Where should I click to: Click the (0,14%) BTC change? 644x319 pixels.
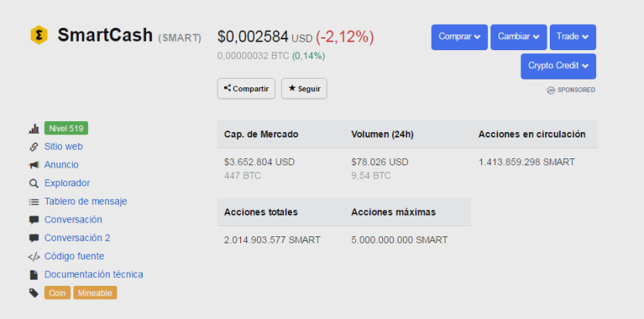click(x=308, y=56)
